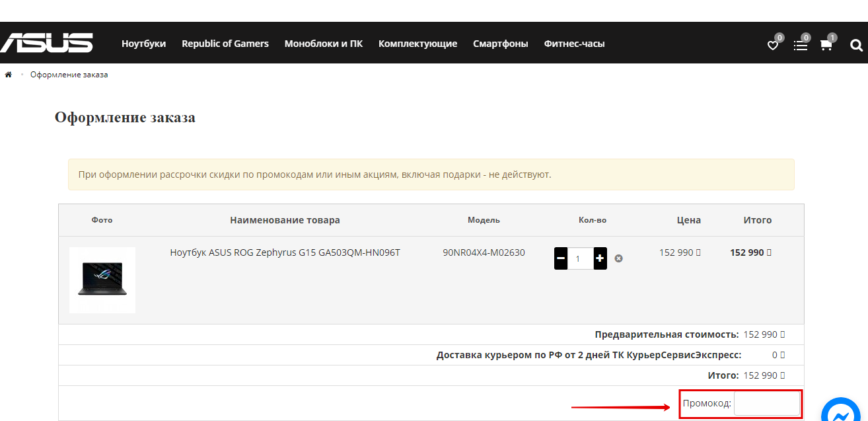Click the Промокод input field

[x=766, y=403]
